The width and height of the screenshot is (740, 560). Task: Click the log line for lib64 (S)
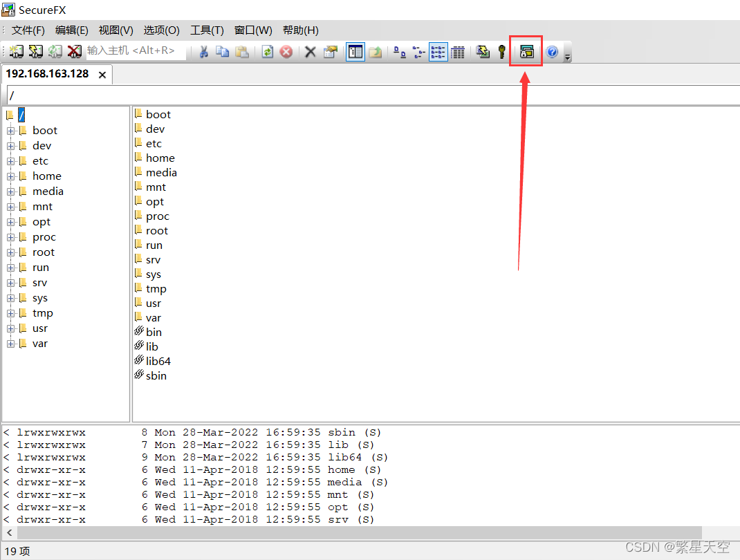point(196,457)
